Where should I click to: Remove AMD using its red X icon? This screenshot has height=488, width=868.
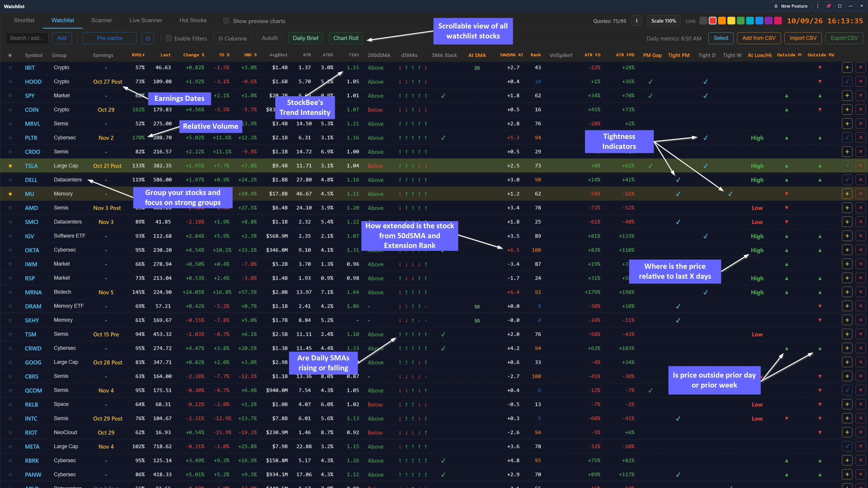(x=861, y=208)
